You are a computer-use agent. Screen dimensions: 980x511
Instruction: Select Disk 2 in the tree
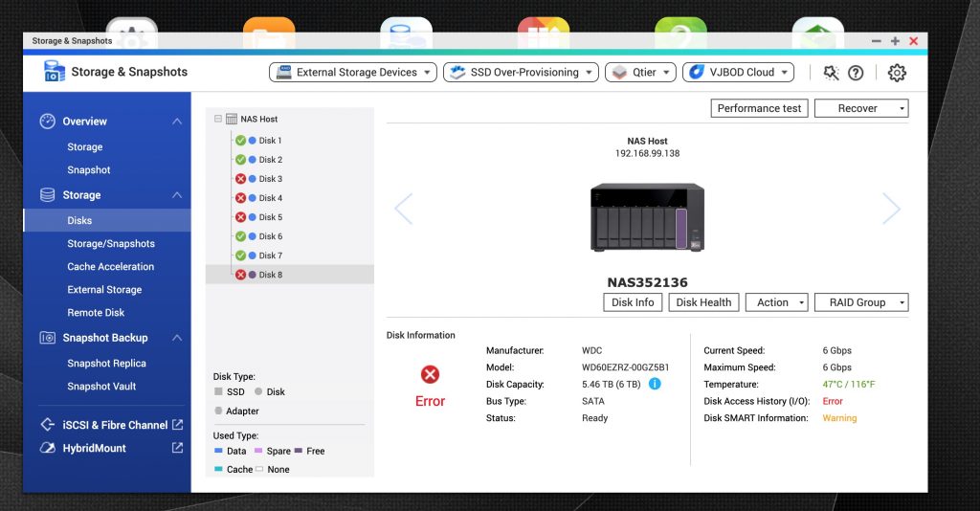tap(271, 160)
